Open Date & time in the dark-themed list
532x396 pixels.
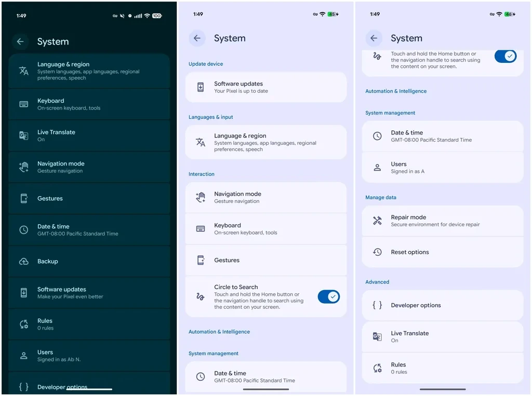89,230
